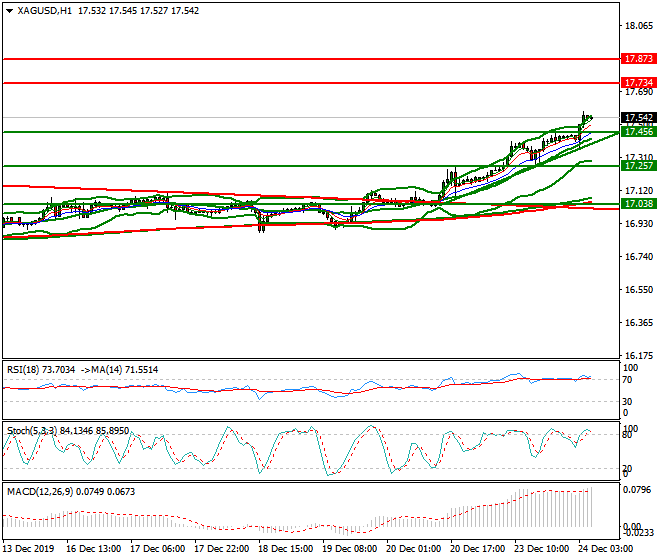Click the 16.550 price axis value
660x560 pixels.
(x=639, y=290)
